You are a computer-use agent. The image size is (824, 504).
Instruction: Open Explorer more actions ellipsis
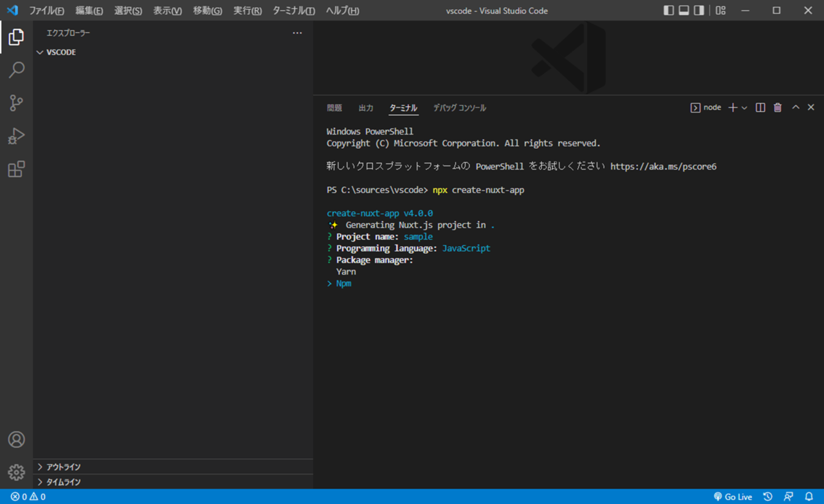pos(297,33)
